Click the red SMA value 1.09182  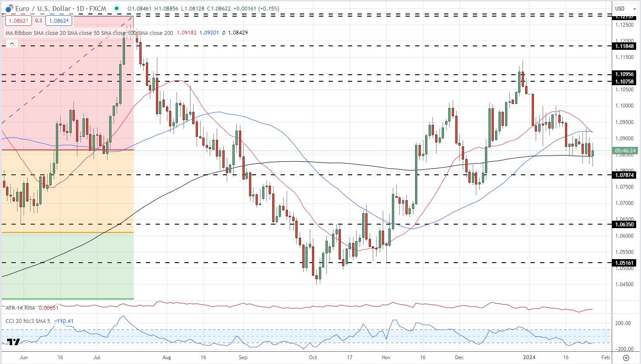tap(187, 33)
